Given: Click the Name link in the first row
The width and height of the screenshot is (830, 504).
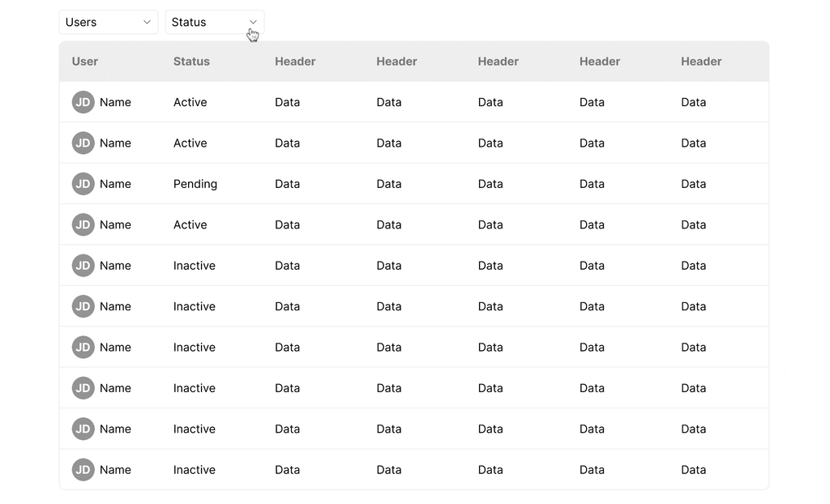Looking at the screenshot, I should tap(116, 102).
